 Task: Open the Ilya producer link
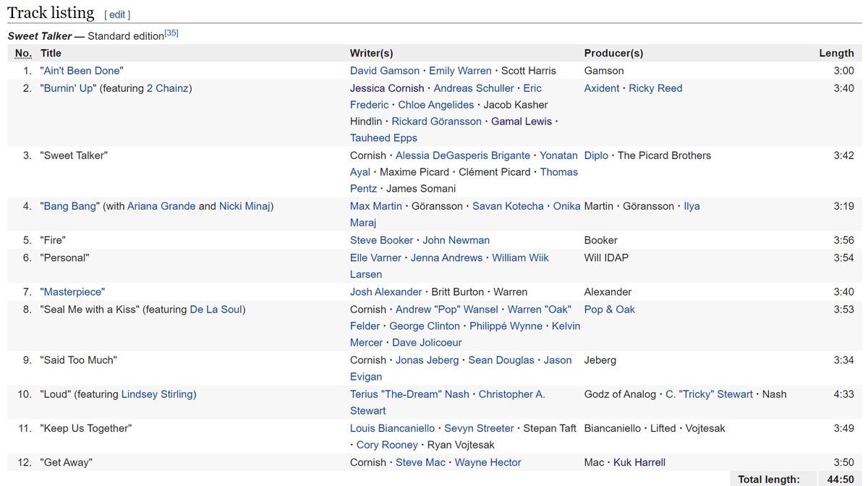pyautogui.click(x=692, y=206)
